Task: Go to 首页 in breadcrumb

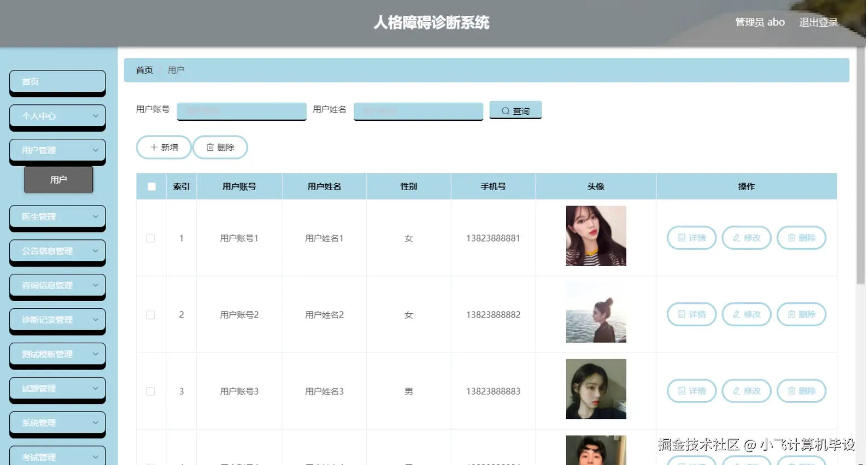Action: 144,70
